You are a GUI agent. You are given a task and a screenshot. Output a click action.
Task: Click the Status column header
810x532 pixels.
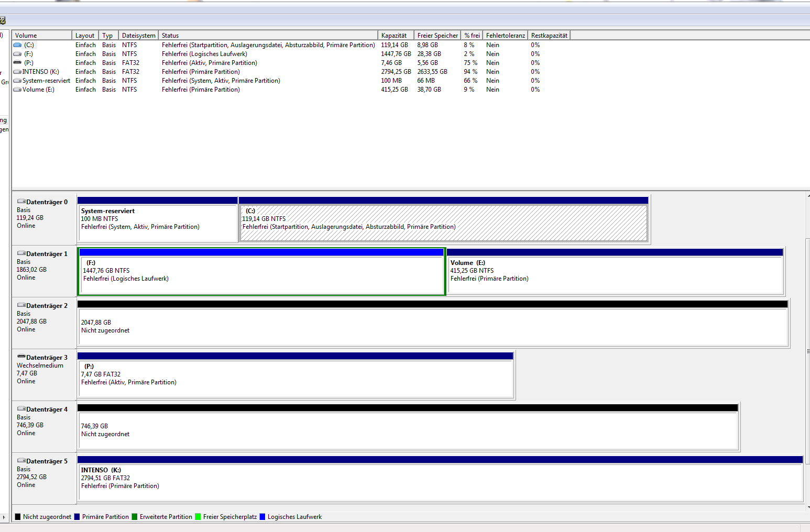(x=268, y=36)
